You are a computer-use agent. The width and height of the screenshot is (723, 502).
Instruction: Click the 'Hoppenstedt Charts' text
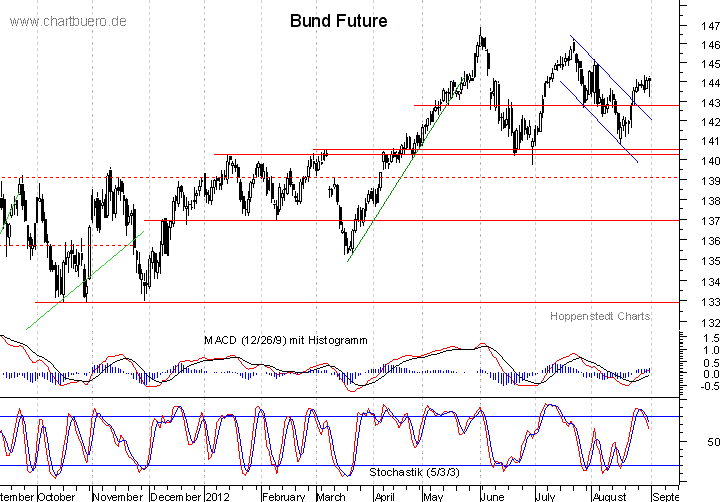click(x=600, y=316)
